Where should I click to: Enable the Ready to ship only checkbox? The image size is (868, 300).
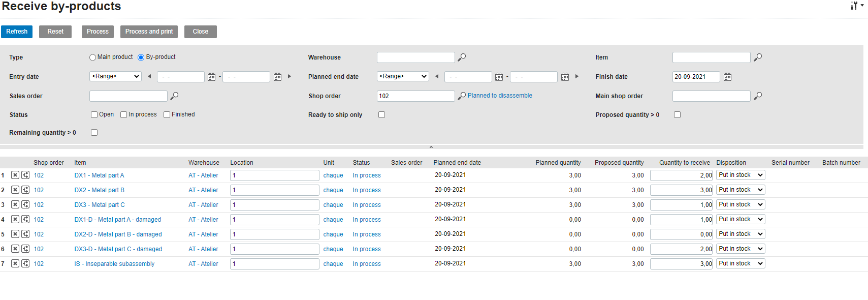[x=381, y=115]
